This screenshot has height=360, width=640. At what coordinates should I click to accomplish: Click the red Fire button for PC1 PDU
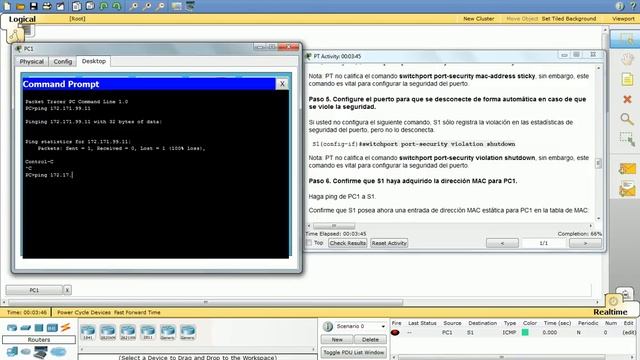[395, 333]
